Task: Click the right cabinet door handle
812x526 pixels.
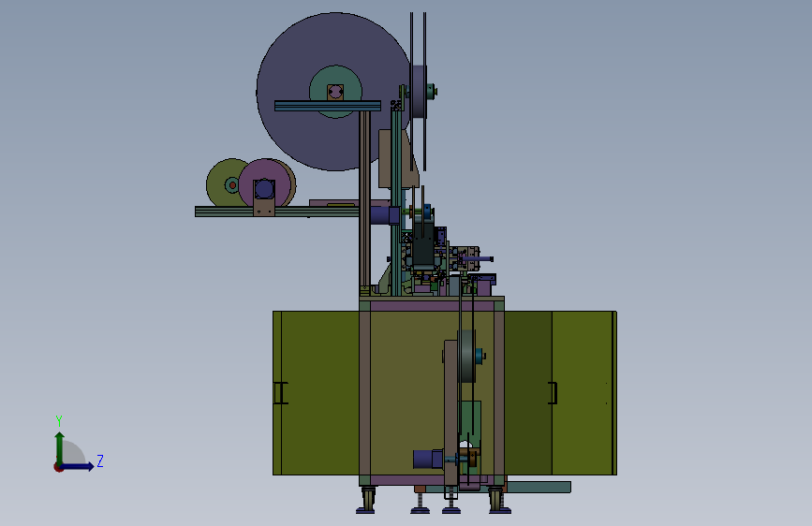Action: [553, 393]
